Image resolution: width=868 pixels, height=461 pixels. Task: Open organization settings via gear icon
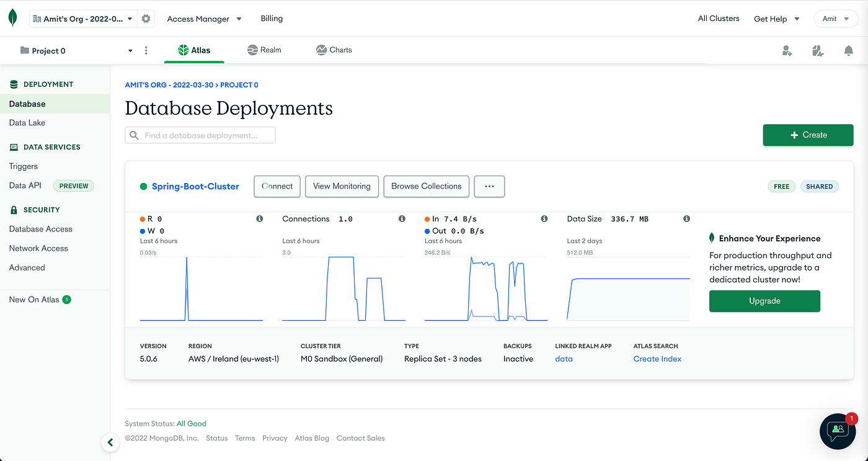[x=146, y=18]
